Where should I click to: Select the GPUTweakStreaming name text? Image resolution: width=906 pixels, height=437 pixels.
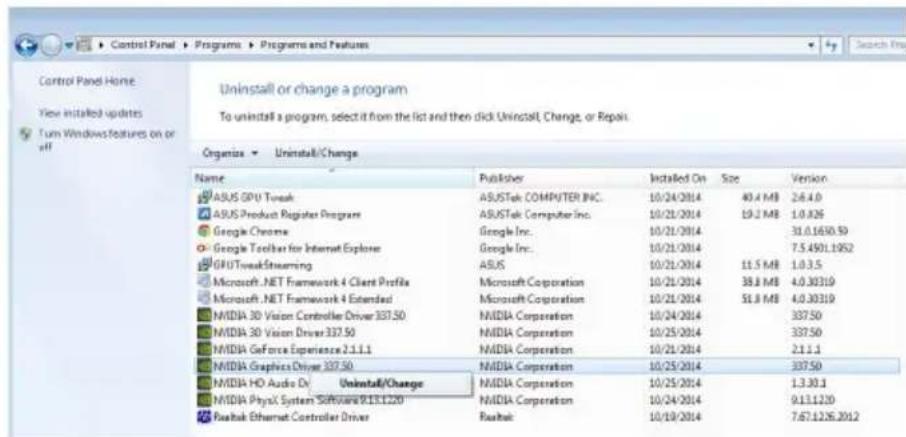tap(262, 265)
